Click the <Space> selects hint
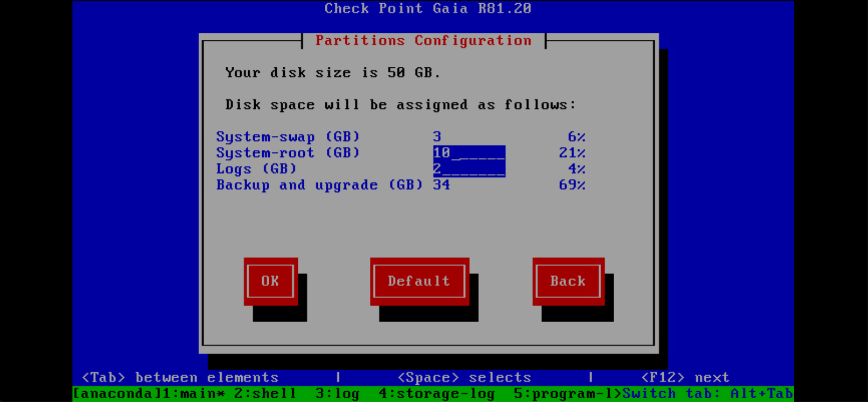Viewport: 868px width, 402px height. [464, 377]
